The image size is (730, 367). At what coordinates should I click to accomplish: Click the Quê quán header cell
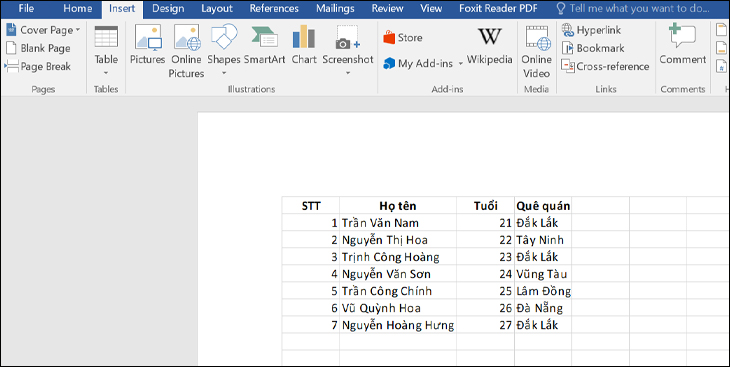tap(543, 206)
